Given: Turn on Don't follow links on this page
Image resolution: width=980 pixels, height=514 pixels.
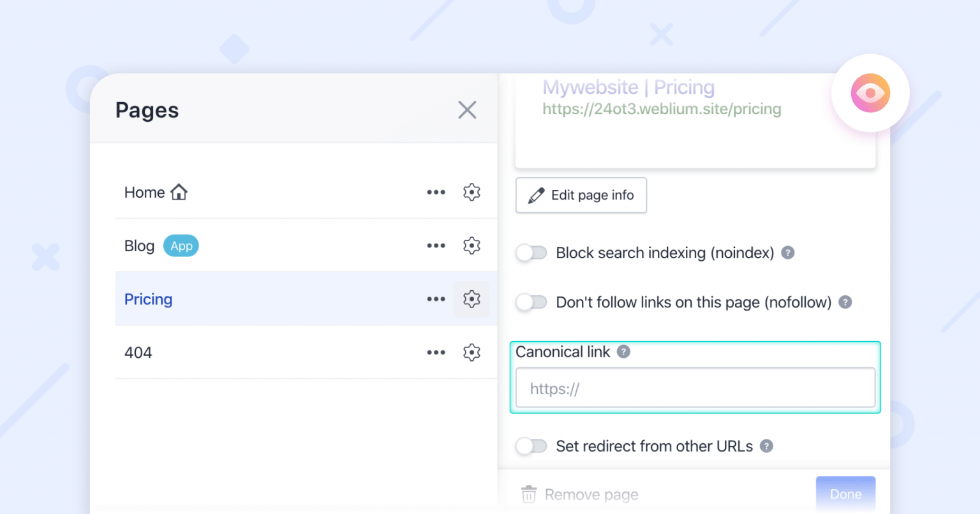Looking at the screenshot, I should point(531,302).
